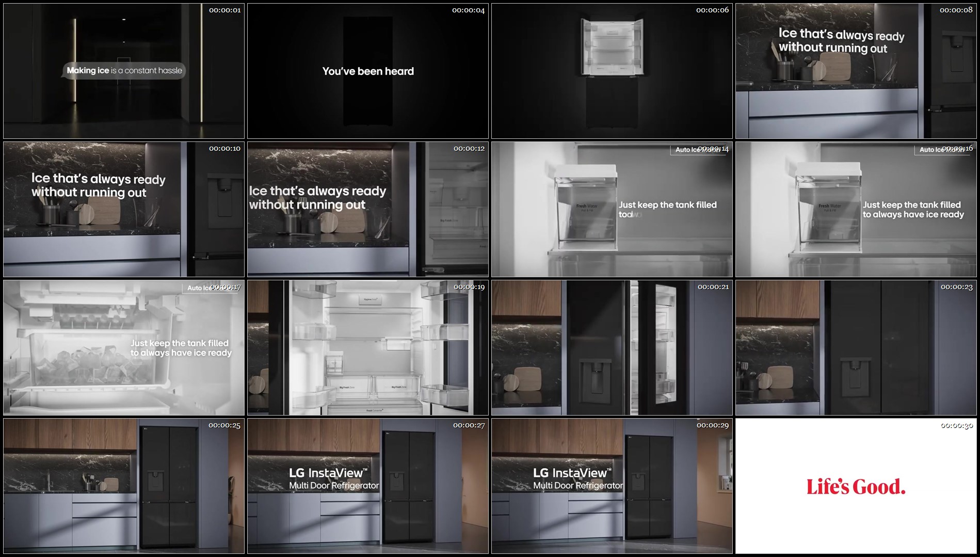The height and width of the screenshot is (557, 980).
Task: Open the ice bin frame at 00:00:17
Action: (x=124, y=348)
